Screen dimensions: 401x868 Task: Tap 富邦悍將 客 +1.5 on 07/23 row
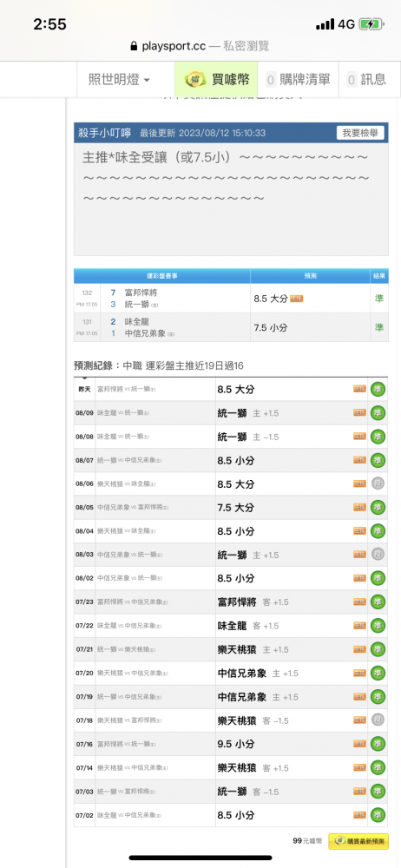point(253,602)
